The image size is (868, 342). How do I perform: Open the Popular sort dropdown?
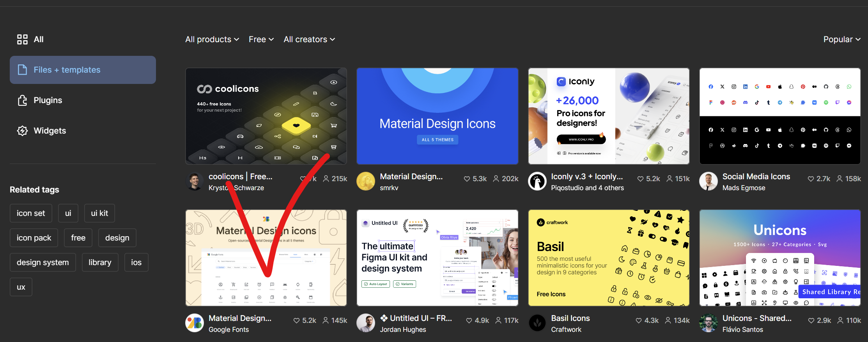pyautogui.click(x=842, y=39)
